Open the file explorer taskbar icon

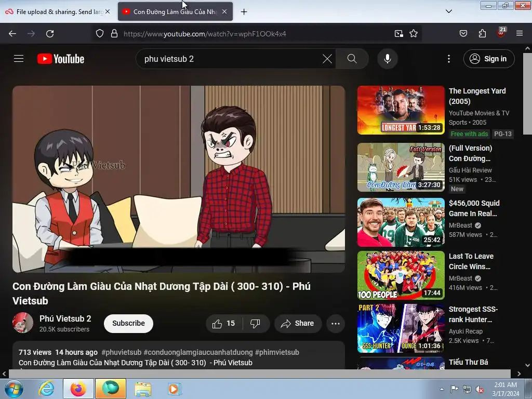143,389
